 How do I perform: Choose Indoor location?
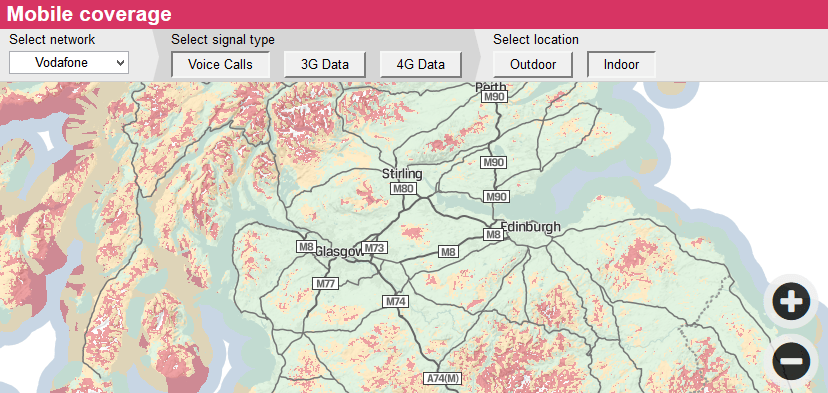[622, 64]
